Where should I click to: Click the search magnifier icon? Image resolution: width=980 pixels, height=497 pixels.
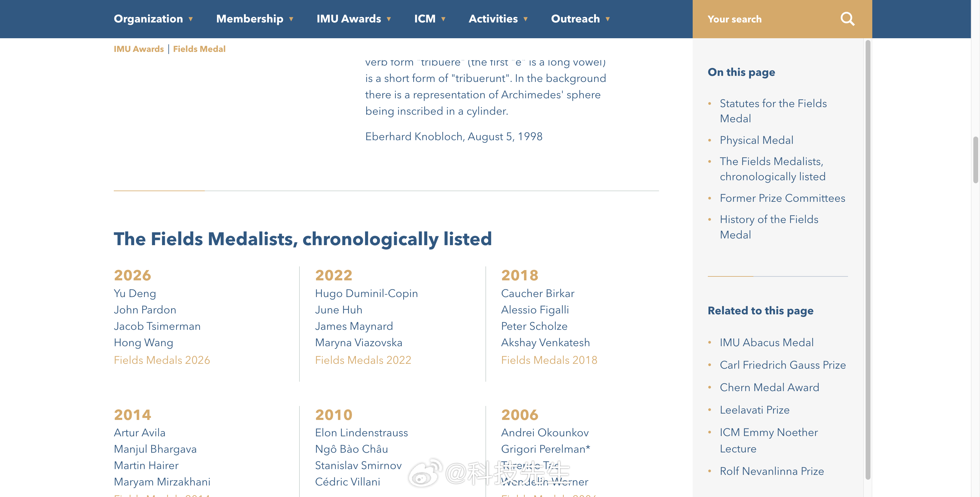tap(847, 19)
